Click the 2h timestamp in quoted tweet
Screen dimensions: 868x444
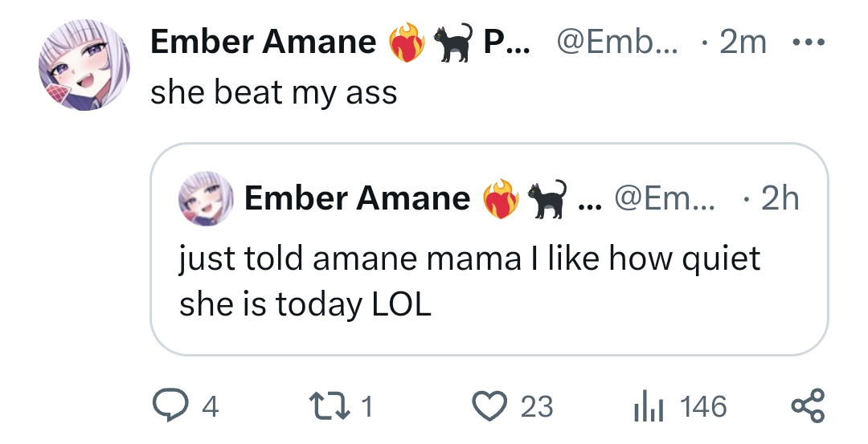point(778,198)
